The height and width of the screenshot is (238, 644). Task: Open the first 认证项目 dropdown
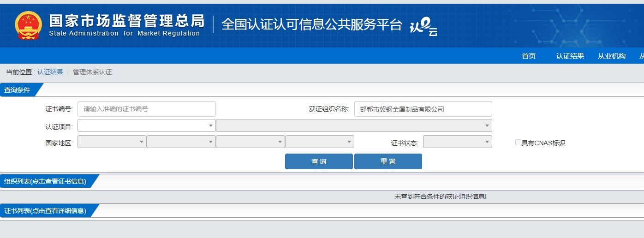coord(147,125)
